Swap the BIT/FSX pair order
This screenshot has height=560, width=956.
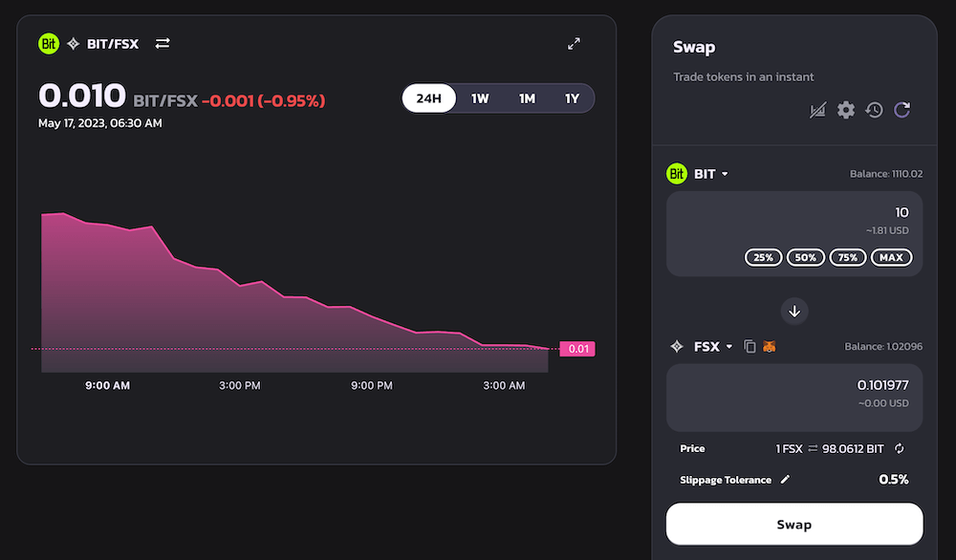coord(162,43)
